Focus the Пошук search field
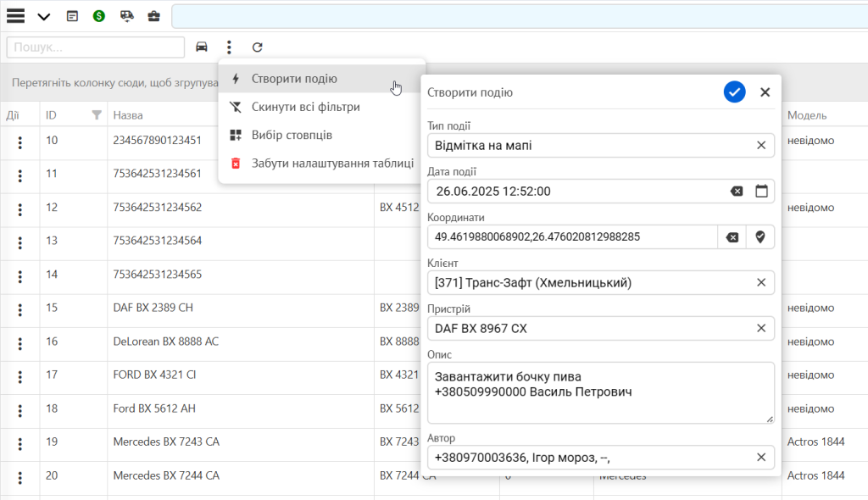The image size is (868, 500). pyautogui.click(x=95, y=47)
